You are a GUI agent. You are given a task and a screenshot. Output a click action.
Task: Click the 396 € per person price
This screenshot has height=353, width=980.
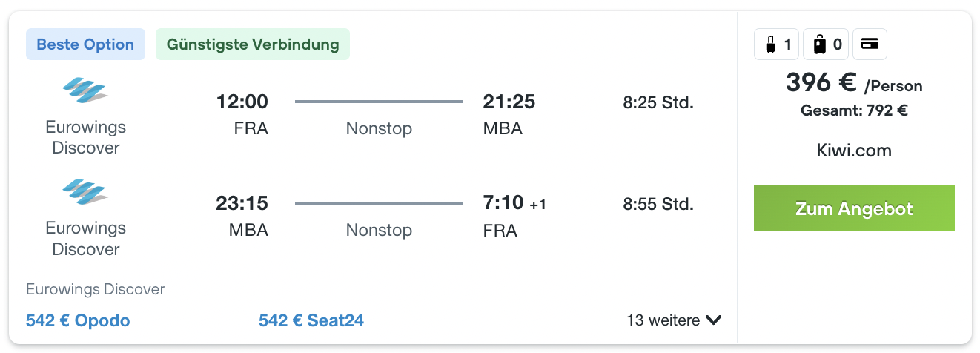click(x=854, y=83)
